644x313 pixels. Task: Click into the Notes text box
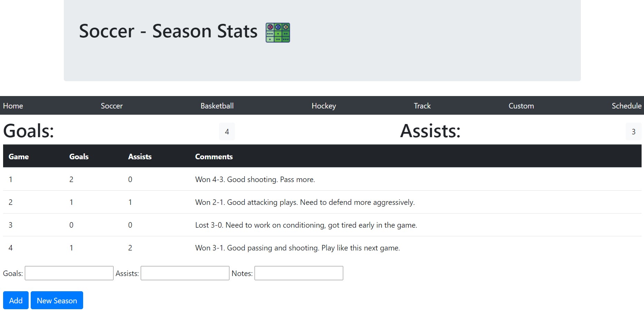299,273
